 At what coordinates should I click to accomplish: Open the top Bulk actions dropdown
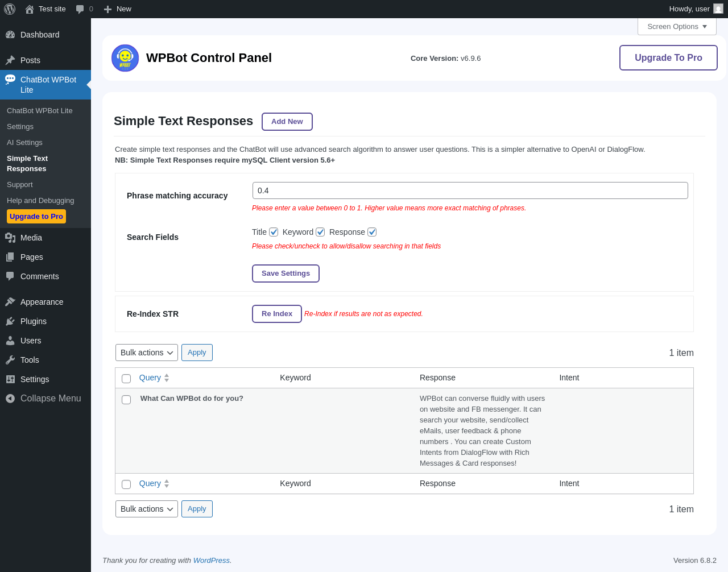tap(147, 353)
